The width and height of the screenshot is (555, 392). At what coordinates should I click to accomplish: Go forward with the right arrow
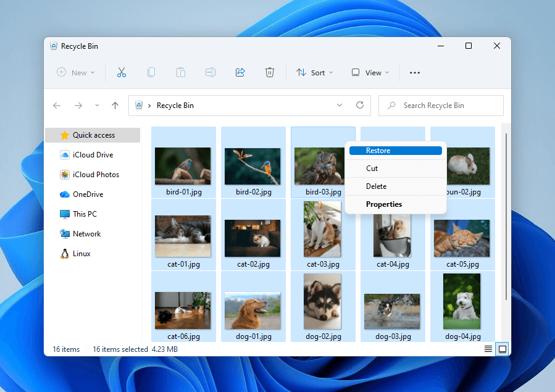click(x=78, y=106)
